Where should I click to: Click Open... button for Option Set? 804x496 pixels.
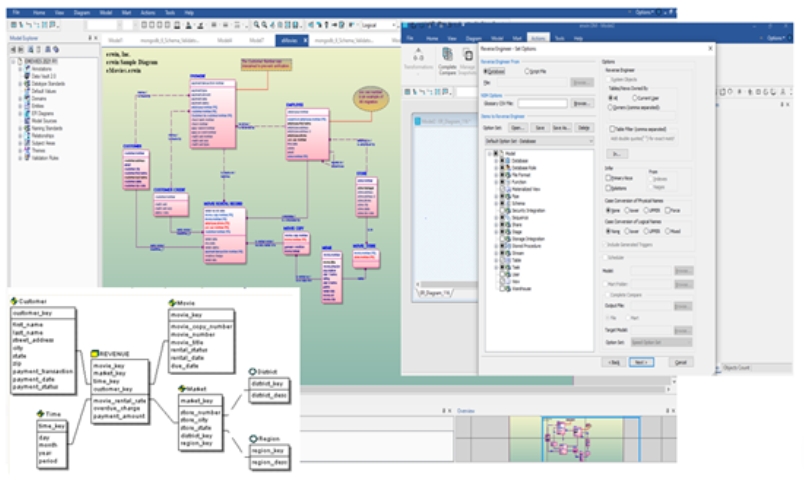(x=517, y=128)
